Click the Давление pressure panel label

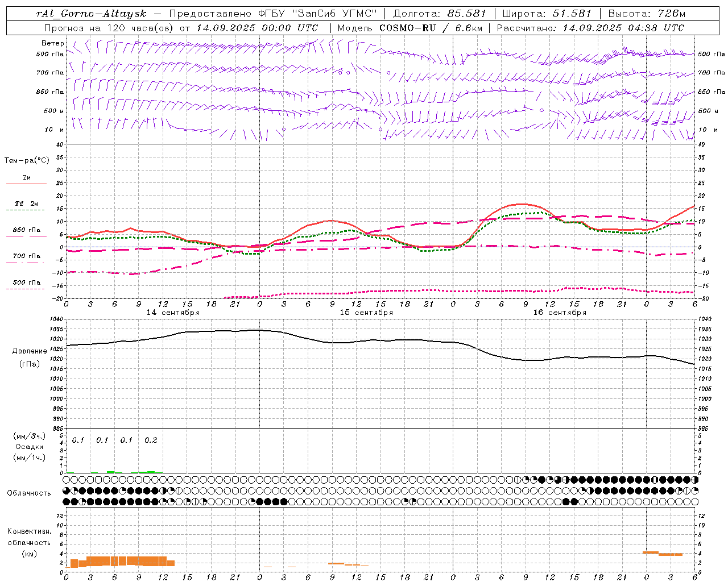pos(30,351)
